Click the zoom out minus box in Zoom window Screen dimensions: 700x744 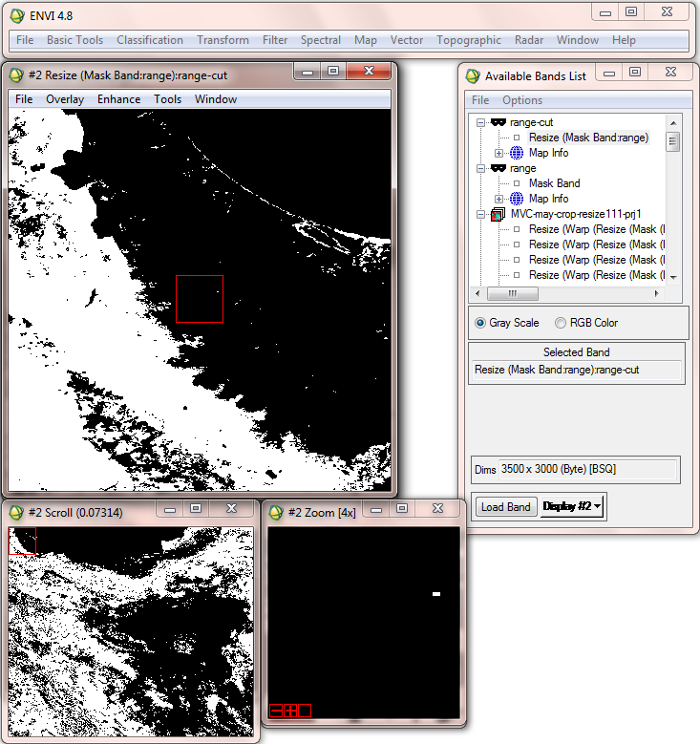[276, 711]
